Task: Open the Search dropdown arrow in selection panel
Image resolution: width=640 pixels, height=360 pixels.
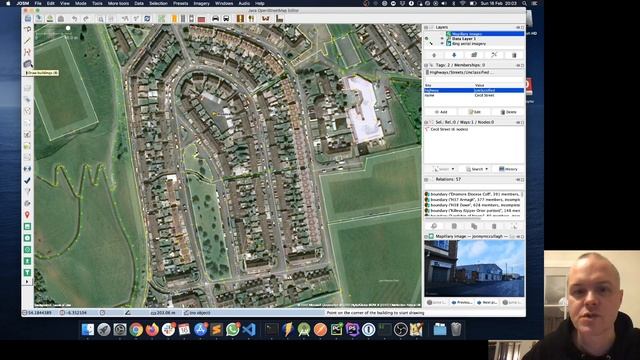Action: (x=486, y=169)
